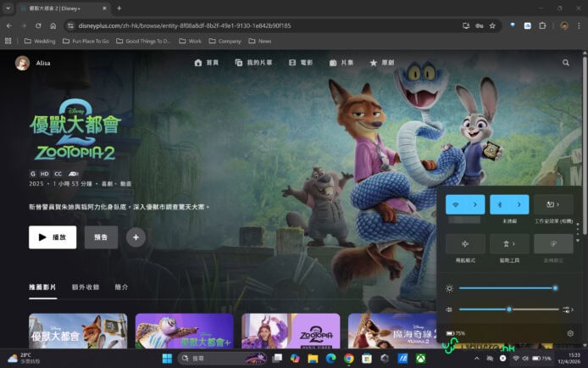Screen dimensions: 588x368
Task: Open the taskbar clock showing 15:33
Action: tap(569, 358)
